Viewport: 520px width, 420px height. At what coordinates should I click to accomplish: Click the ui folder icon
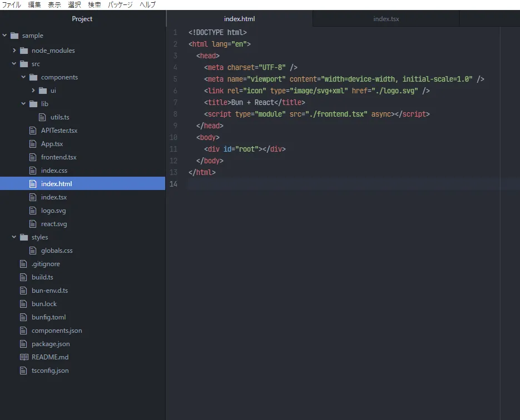(x=43, y=91)
